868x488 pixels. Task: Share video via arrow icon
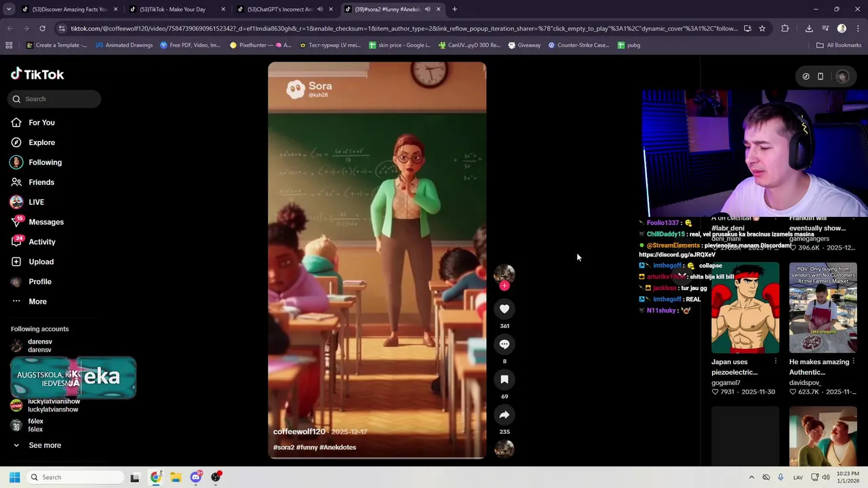point(505,415)
